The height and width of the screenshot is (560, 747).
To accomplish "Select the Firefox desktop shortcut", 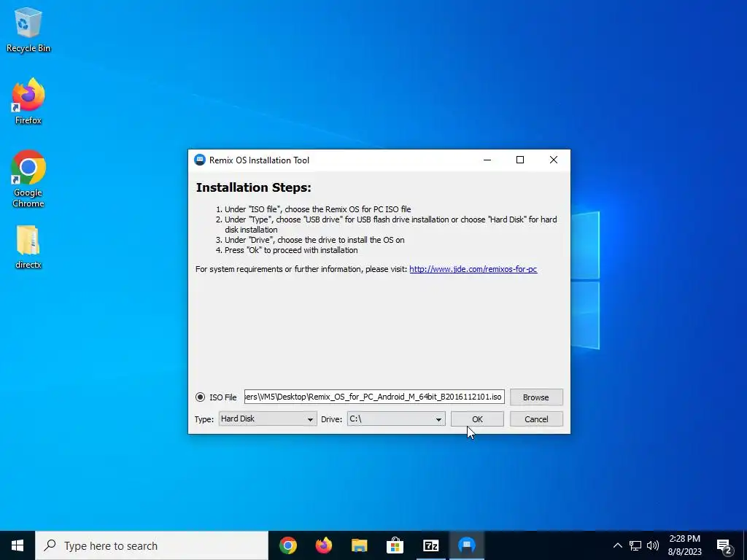I will 28,101.
